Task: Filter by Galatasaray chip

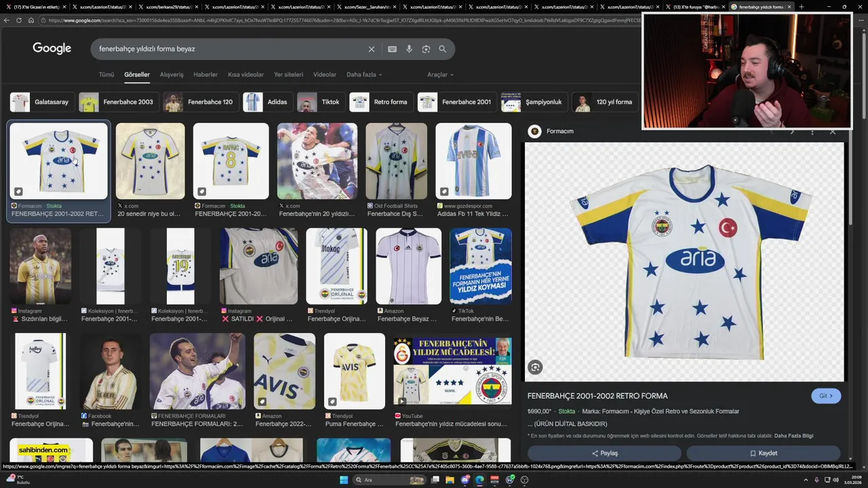Action: [41, 102]
